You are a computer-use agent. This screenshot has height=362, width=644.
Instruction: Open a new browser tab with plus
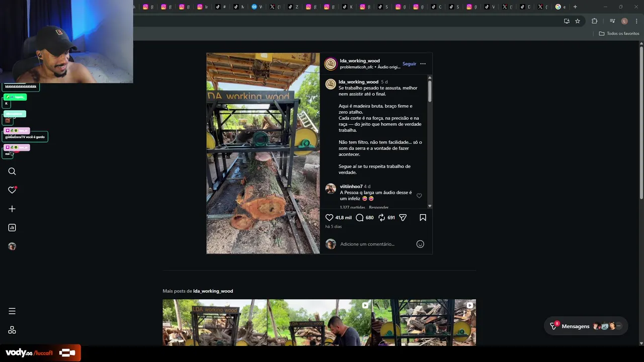point(575,7)
